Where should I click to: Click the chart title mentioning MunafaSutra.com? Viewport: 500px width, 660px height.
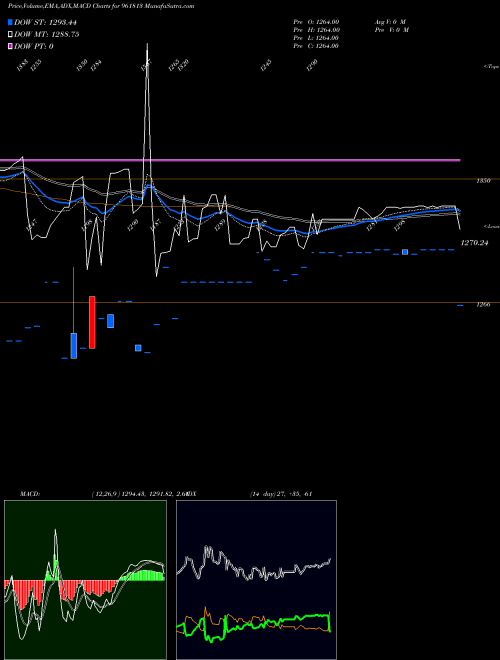click(101, 6)
